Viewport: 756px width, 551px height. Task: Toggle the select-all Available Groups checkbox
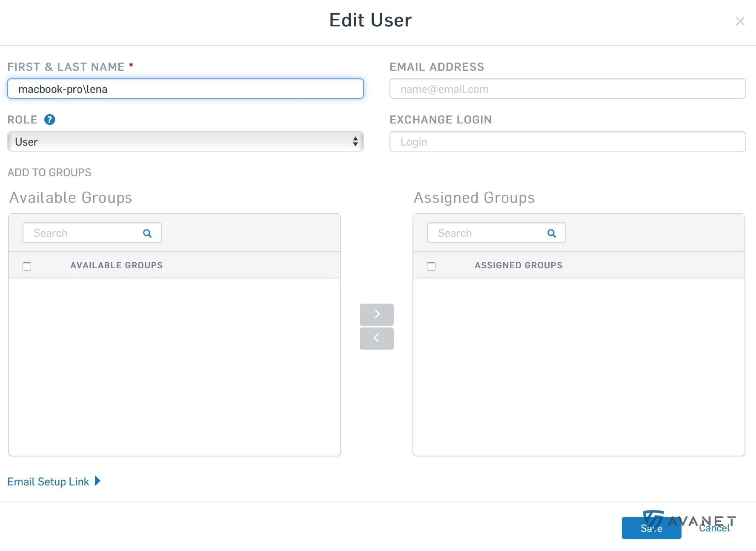point(27,267)
